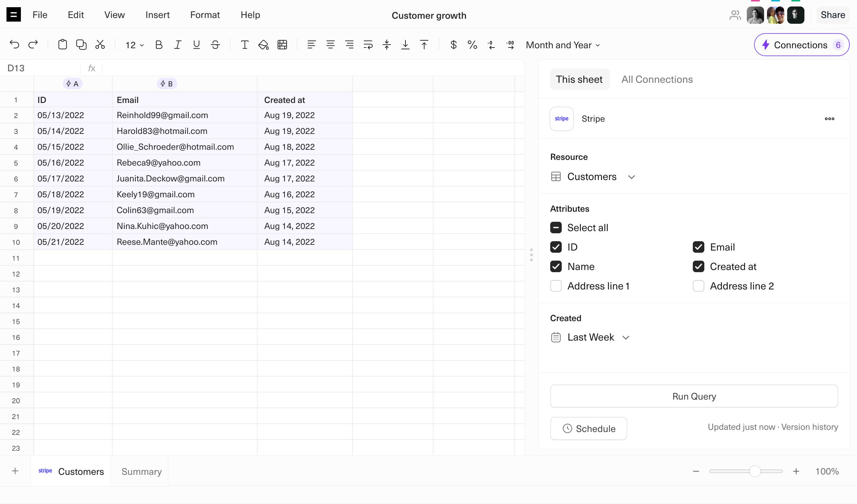Open Month and Year format dropdown
The image size is (857, 504).
(562, 45)
